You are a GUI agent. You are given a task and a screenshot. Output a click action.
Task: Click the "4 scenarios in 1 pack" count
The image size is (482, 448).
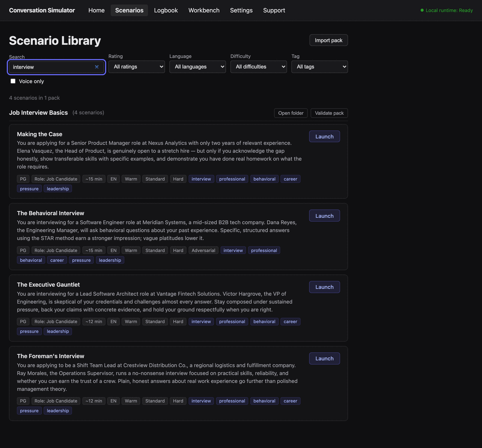tap(34, 98)
